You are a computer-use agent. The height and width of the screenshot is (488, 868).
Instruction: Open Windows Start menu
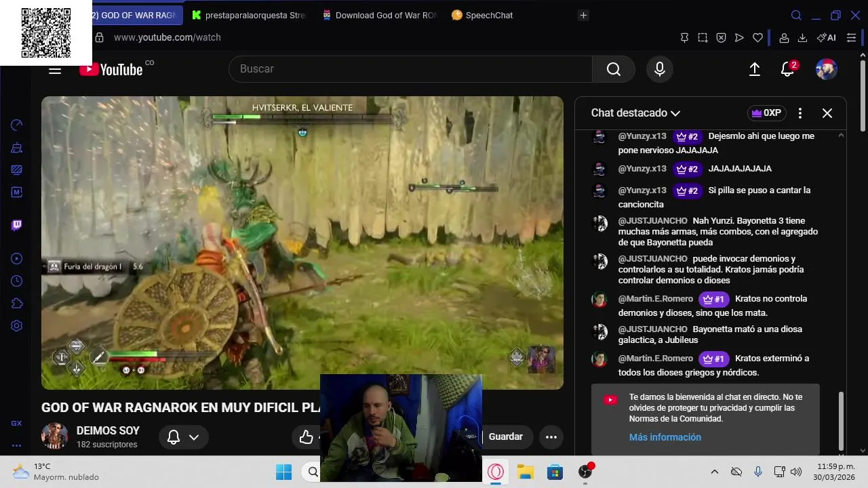pos(284,472)
